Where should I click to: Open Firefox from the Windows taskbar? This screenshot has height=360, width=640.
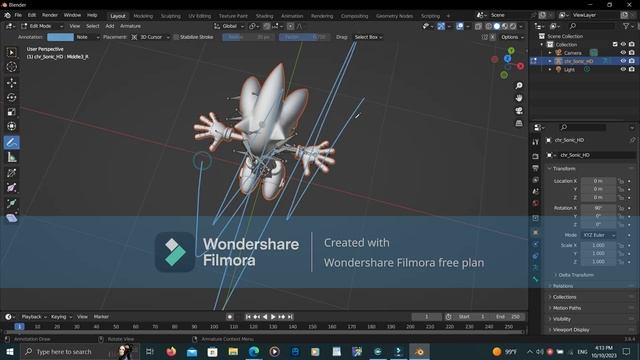(x=171, y=351)
